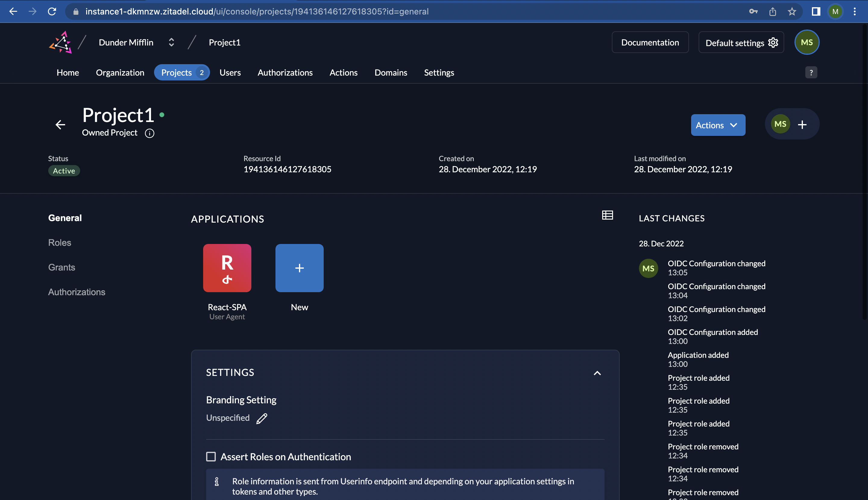
Task: Click the React-SPA application icon
Action: point(227,268)
